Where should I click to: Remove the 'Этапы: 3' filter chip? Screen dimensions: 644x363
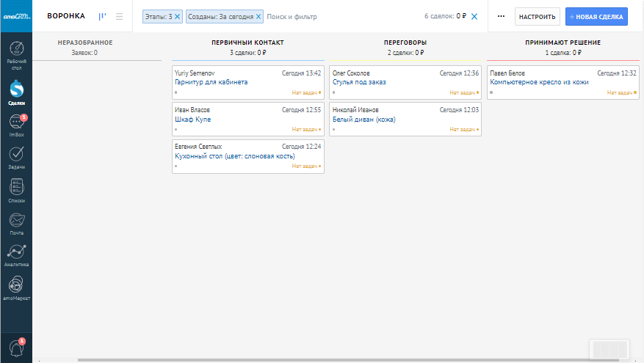click(x=177, y=16)
